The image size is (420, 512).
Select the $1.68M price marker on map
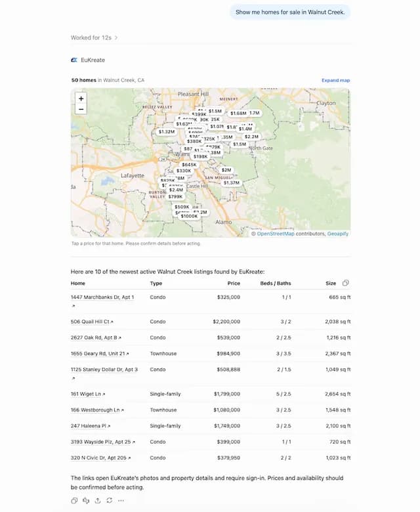(x=238, y=114)
